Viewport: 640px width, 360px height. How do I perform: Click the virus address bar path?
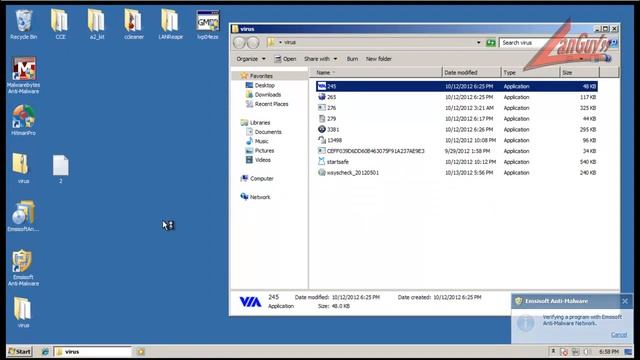point(290,42)
